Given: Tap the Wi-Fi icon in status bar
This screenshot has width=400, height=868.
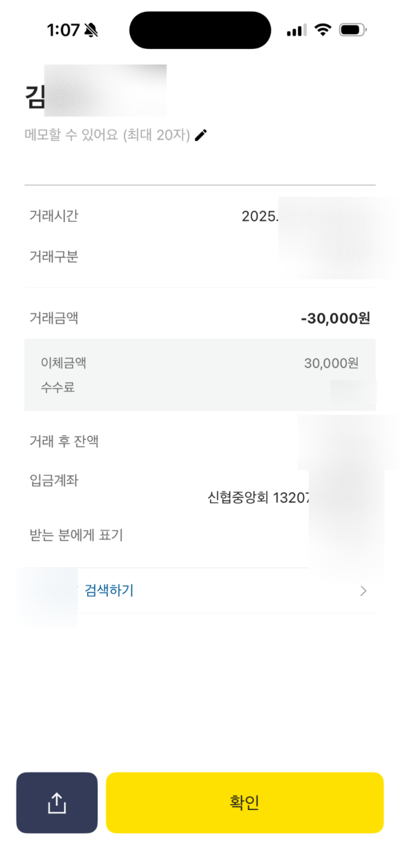Looking at the screenshot, I should tap(322, 30).
